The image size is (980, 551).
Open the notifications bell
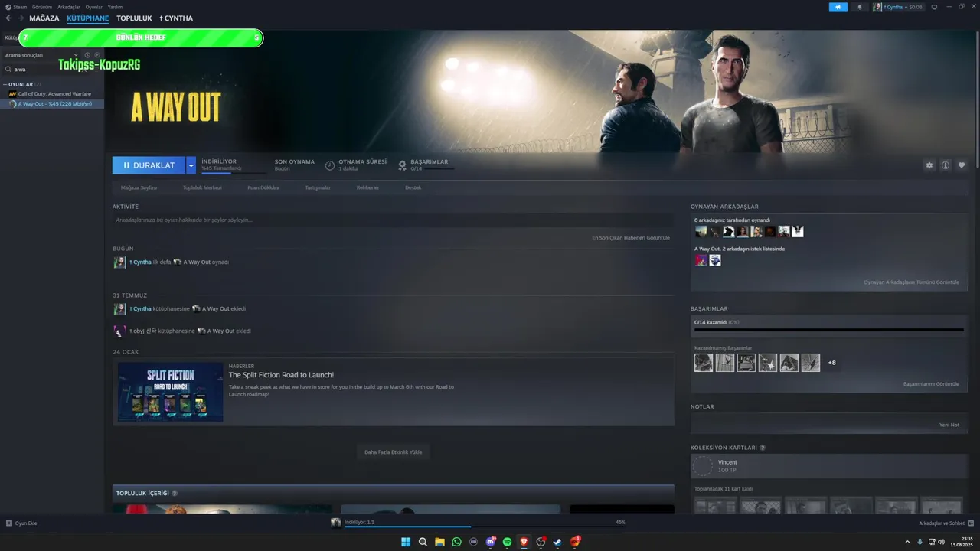click(859, 7)
